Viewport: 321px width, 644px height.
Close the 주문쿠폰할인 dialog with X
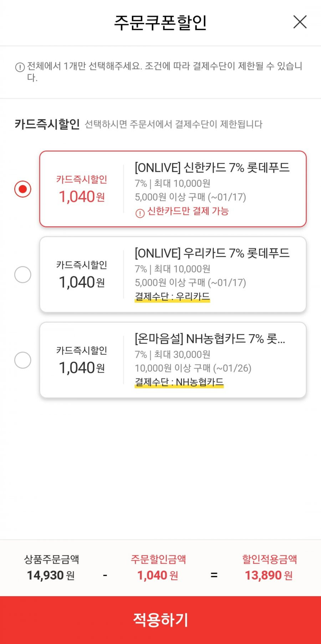coord(300,22)
